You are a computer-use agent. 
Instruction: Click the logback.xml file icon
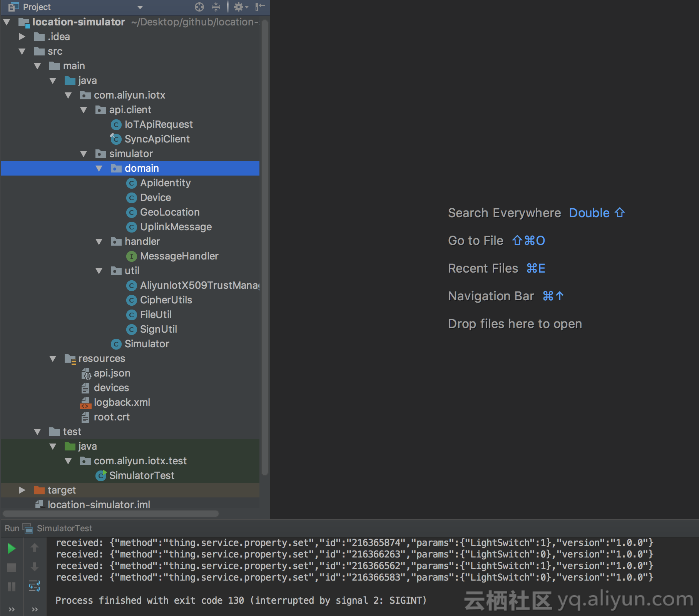click(85, 403)
